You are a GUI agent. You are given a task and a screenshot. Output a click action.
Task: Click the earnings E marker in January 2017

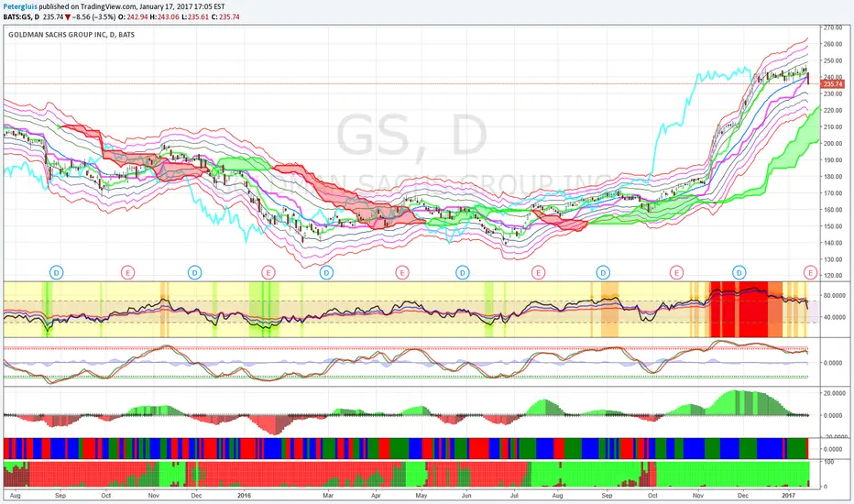tap(810, 272)
